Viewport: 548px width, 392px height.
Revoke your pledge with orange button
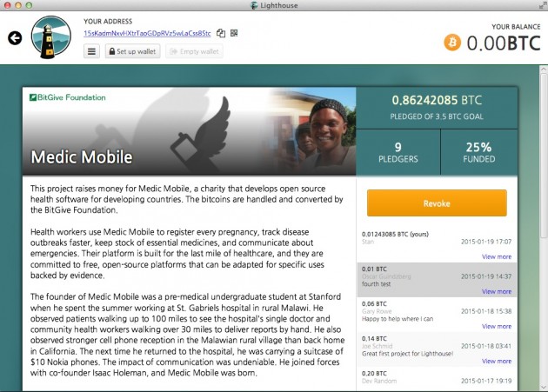[x=437, y=203]
